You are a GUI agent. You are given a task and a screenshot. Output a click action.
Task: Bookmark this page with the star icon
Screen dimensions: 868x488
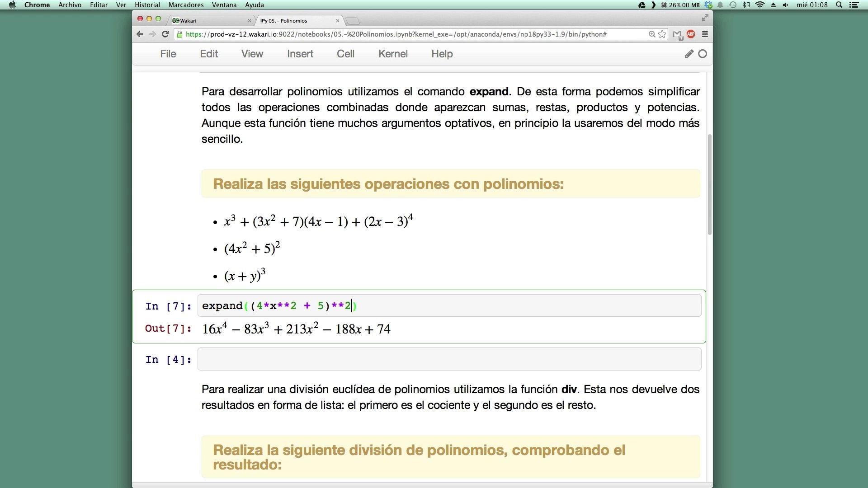coord(662,34)
